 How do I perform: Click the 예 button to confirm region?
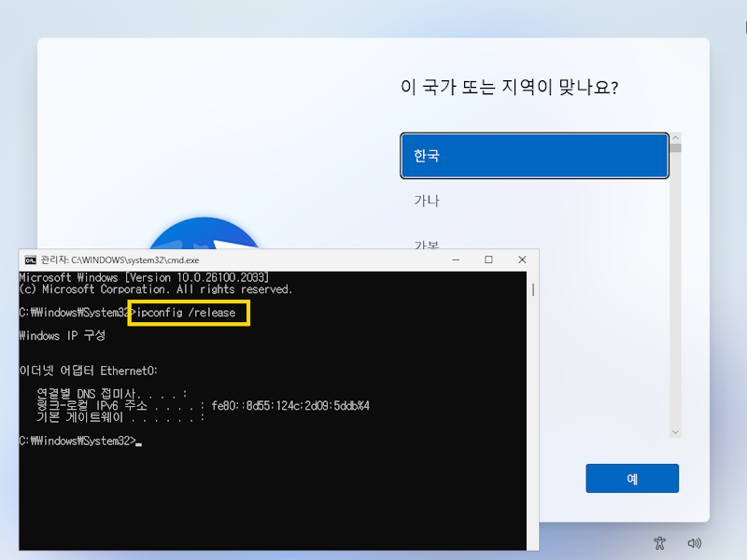[x=632, y=478]
